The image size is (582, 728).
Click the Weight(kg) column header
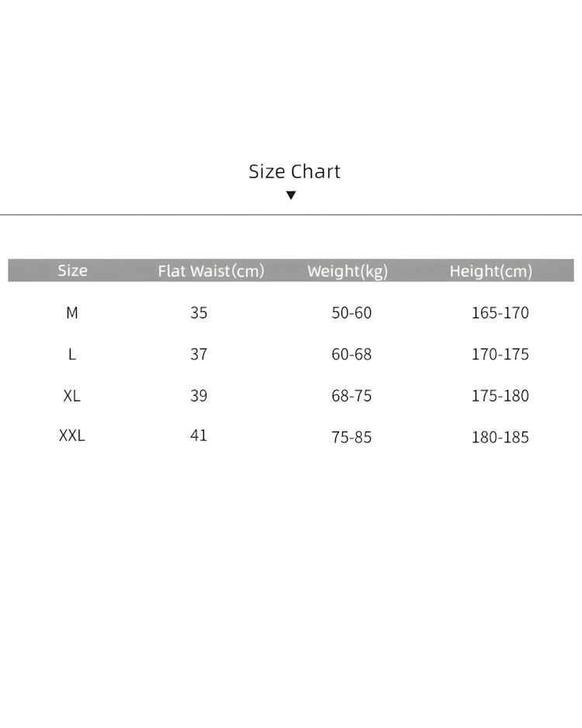(x=348, y=271)
